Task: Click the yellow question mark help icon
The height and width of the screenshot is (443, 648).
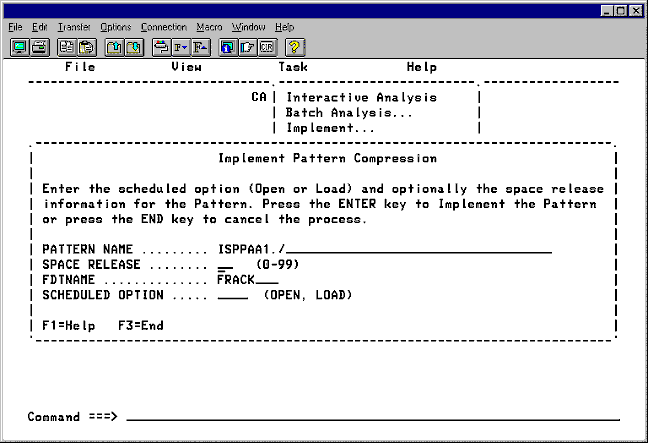Action: [295, 48]
